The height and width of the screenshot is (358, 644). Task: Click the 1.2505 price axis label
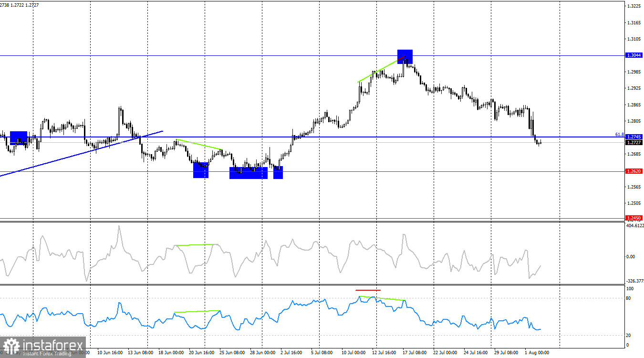(x=634, y=203)
